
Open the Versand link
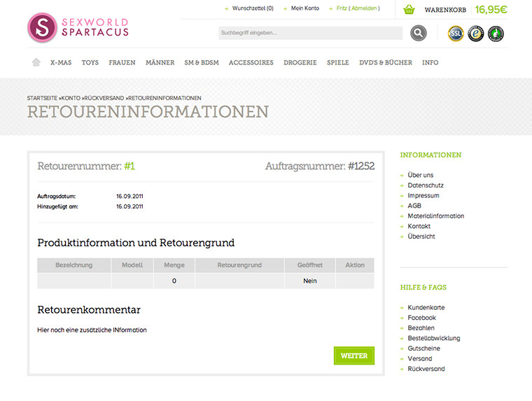[x=420, y=358]
